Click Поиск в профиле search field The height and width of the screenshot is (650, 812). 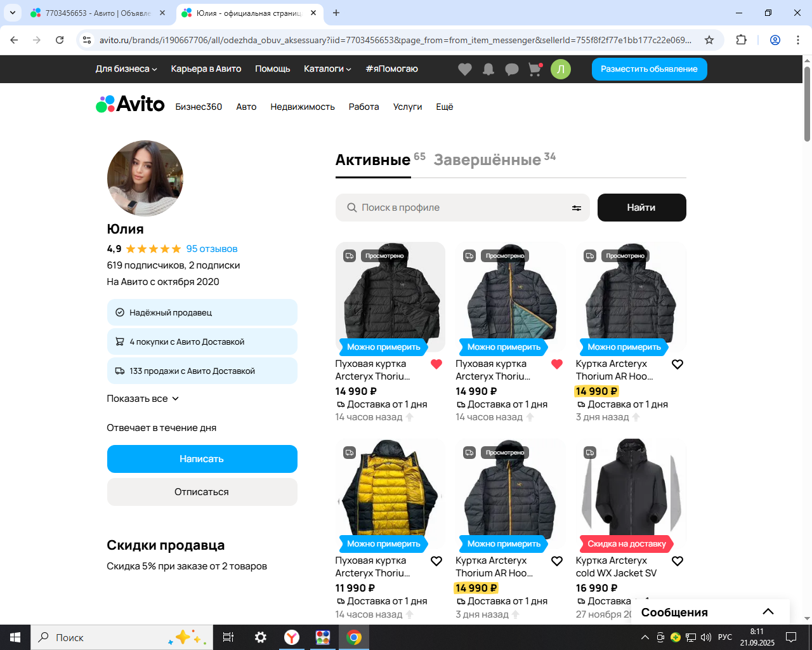click(x=462, y=208)
